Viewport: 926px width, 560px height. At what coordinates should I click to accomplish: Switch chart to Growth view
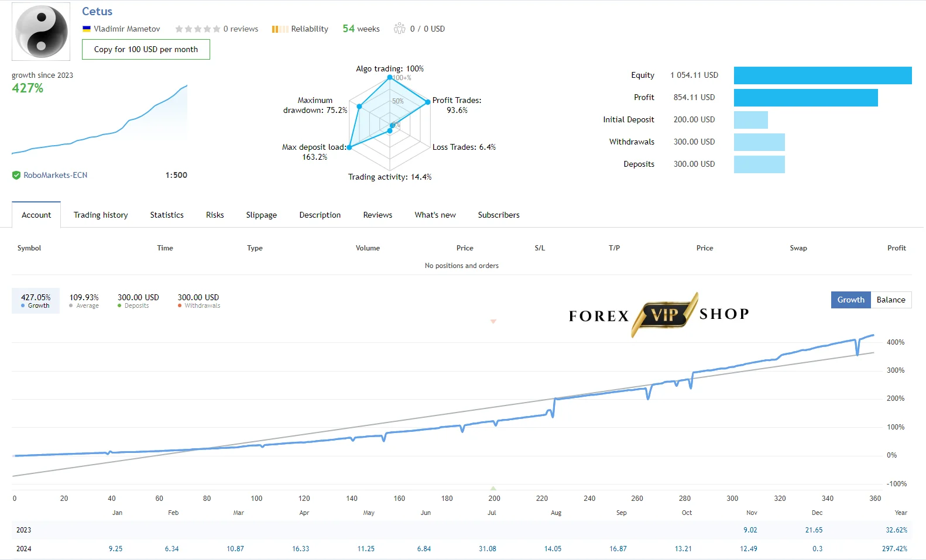pos(850,300)
